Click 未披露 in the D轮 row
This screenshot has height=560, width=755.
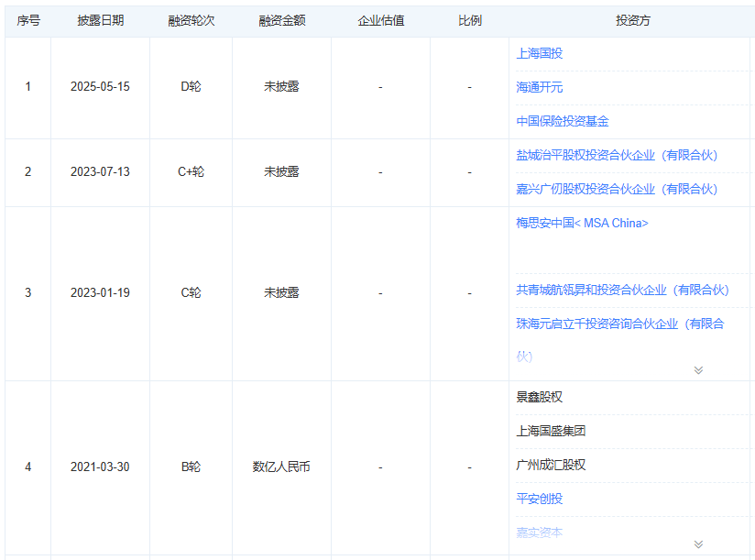click(281, 87)
